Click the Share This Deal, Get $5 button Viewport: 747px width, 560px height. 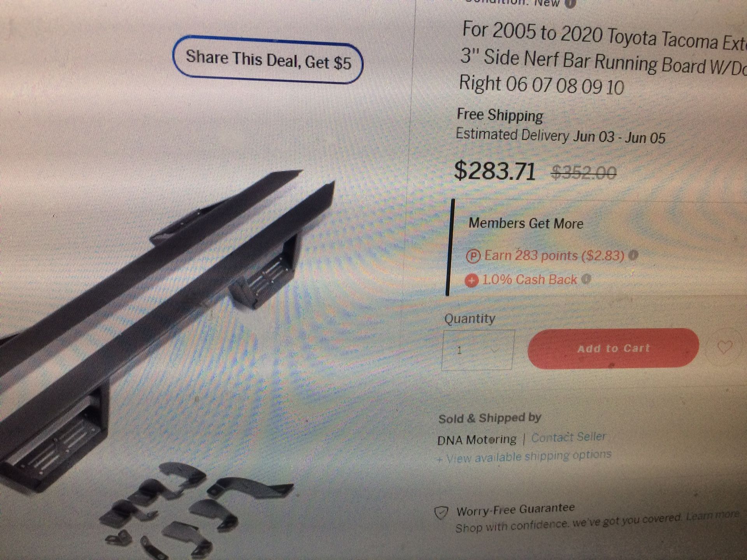[x=268, y=59]
